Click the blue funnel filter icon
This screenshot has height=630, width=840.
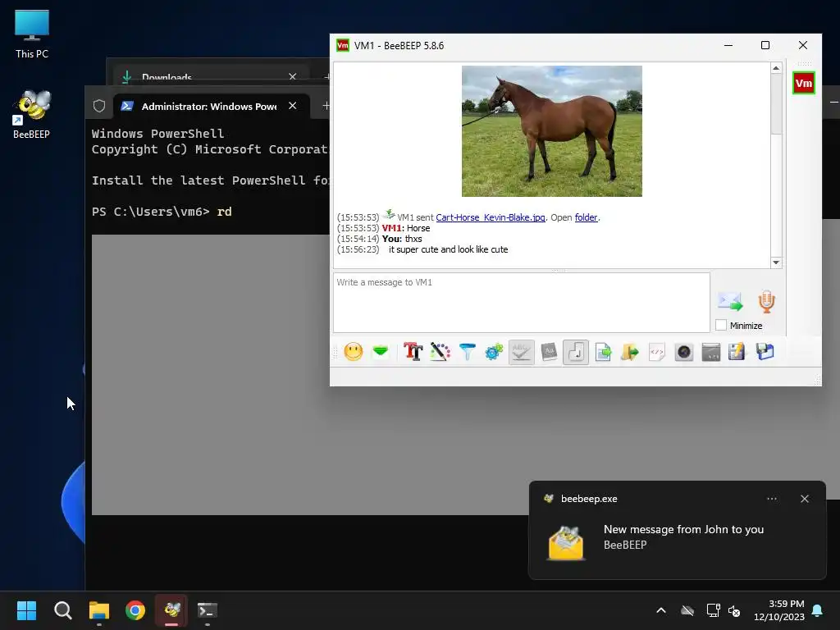point(467,352)
